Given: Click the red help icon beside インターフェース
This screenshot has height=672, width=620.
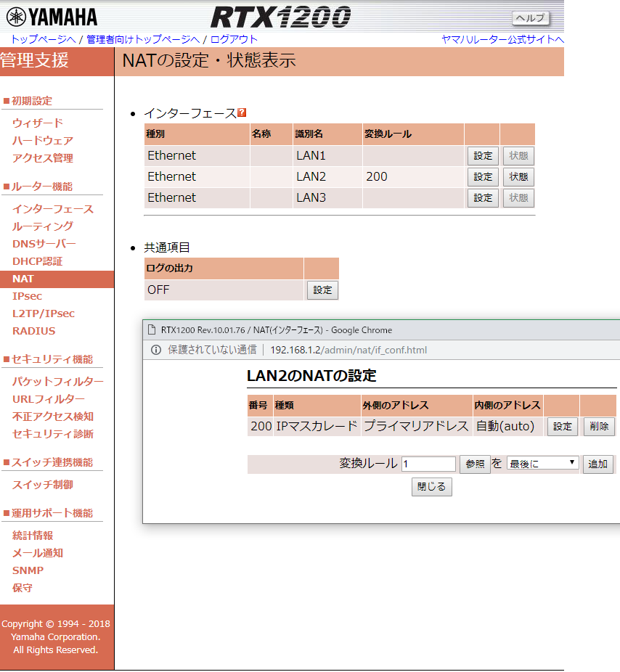Looking at the screenshot, I should [242, 112].
